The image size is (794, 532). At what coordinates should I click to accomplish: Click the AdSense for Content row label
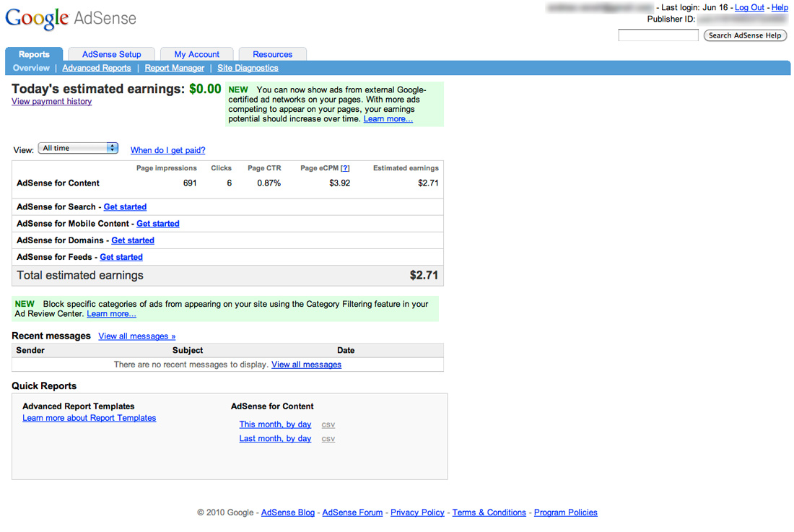[x=58, y=183]
